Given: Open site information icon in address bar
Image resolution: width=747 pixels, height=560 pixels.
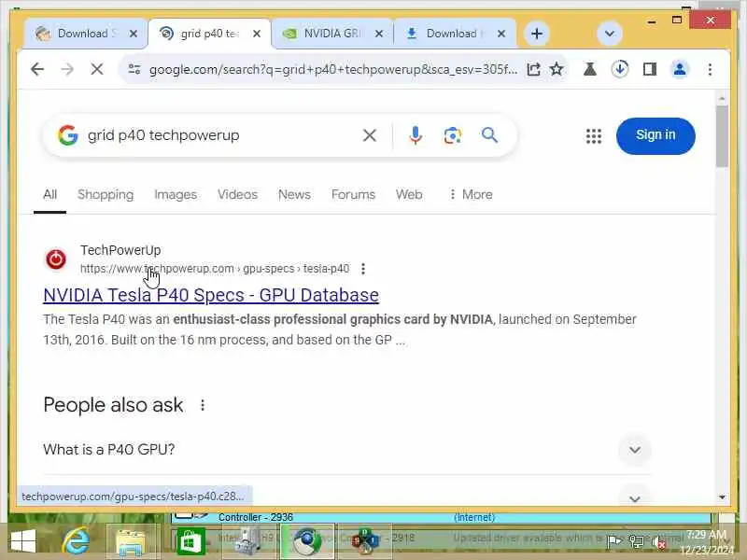Looking at the screenshot, I should 134,69.
